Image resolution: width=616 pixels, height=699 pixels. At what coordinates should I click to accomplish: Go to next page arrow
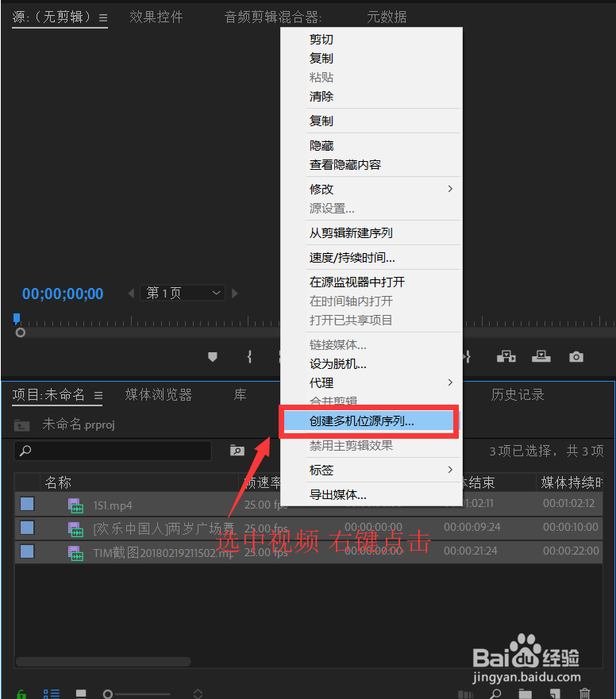[235, 294]
